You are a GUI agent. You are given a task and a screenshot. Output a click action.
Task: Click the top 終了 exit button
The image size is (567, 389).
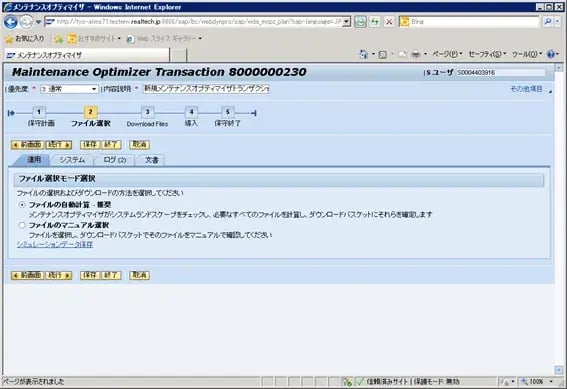111,145
